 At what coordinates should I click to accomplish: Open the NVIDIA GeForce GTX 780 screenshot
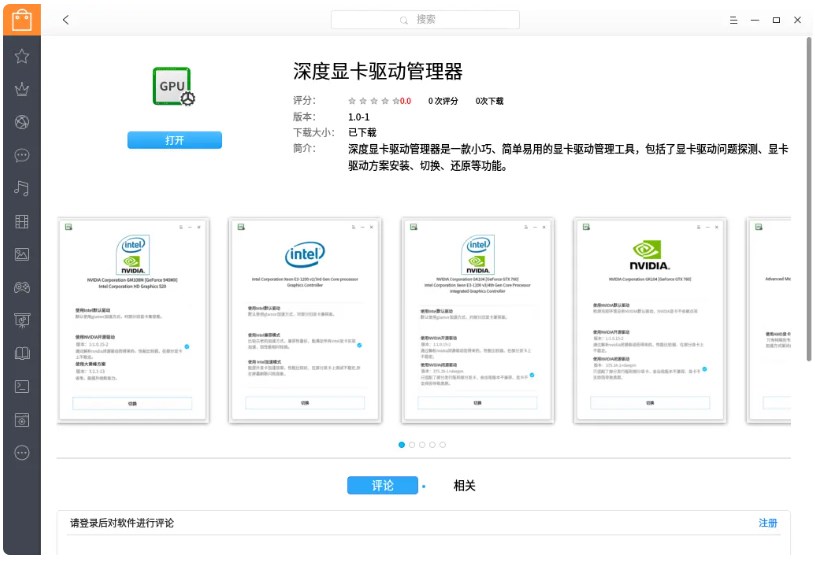[x=649, y=320]
